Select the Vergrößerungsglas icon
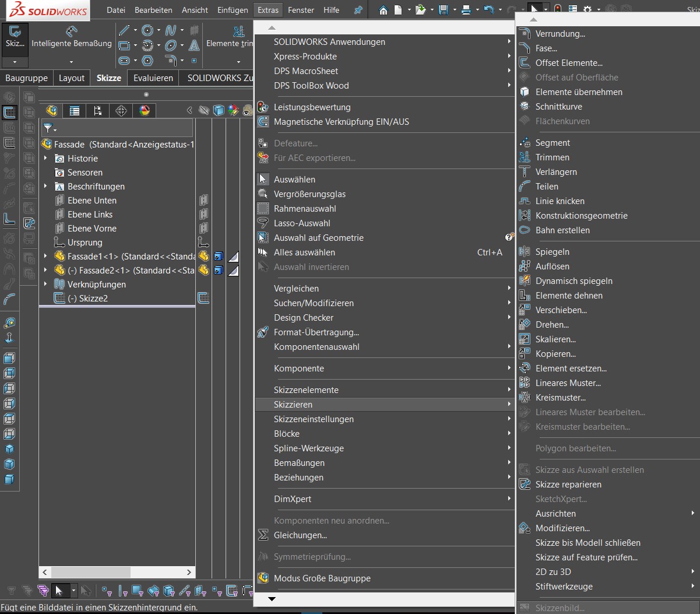Image resolution: width=700 pixels, height=614 pixels. click(263, 194)
